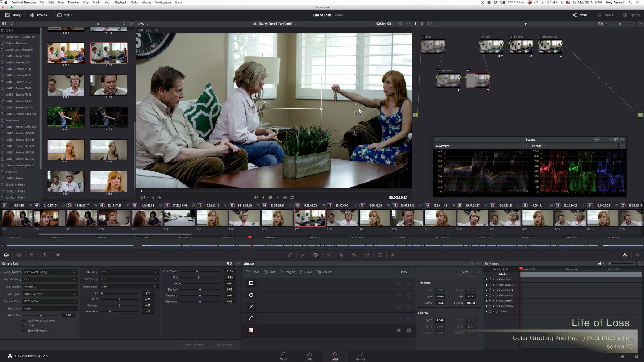Click the Create preset button
This screenshot has width=644, height=362.
point(464,272)
